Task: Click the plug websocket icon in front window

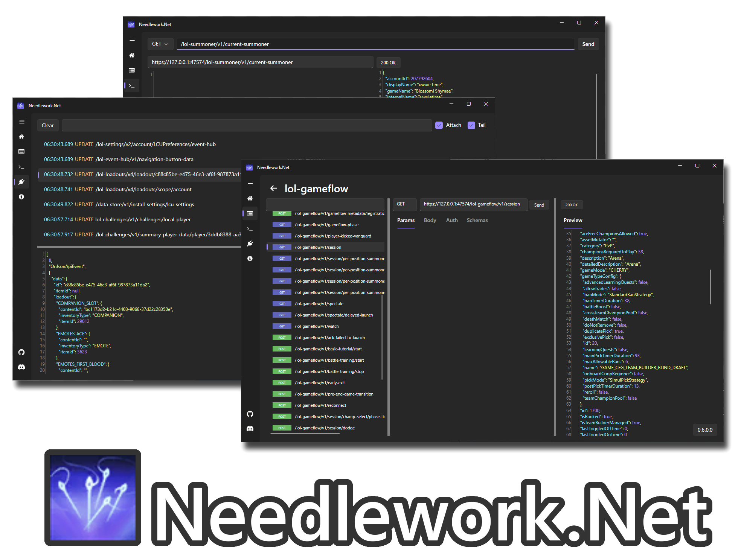Action: (x=250, y=243)
